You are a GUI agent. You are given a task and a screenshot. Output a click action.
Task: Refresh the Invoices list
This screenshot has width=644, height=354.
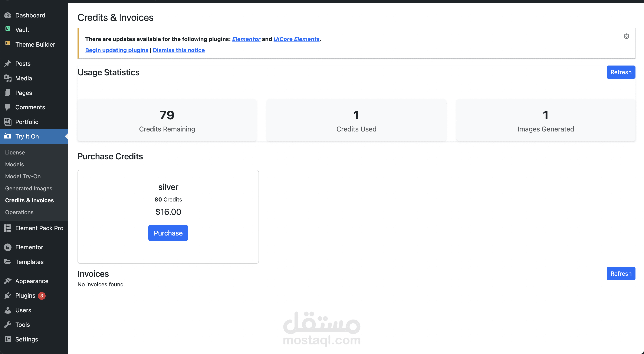[x=621, y=274]
